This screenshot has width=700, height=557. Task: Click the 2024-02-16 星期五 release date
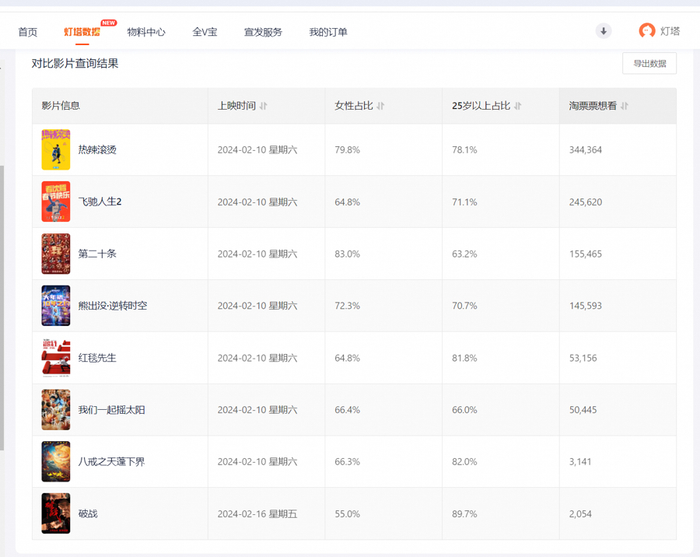[x=257, y=514]
